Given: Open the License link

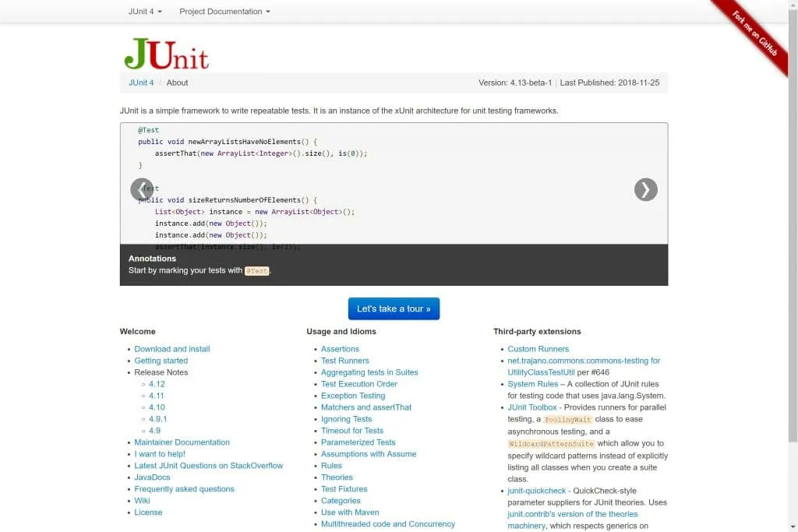Looking at the screenshot, I should click(x=148, y=513).
